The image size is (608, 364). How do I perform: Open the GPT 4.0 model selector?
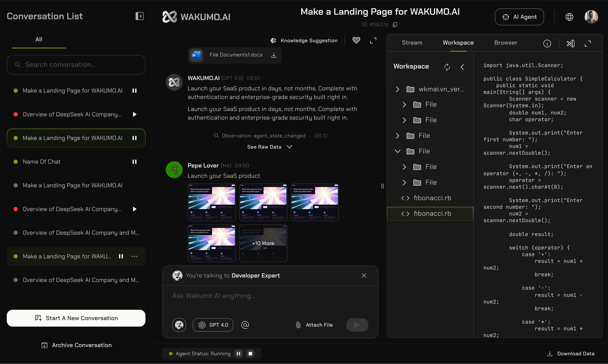pyautogui.click(x=213, y=325)
